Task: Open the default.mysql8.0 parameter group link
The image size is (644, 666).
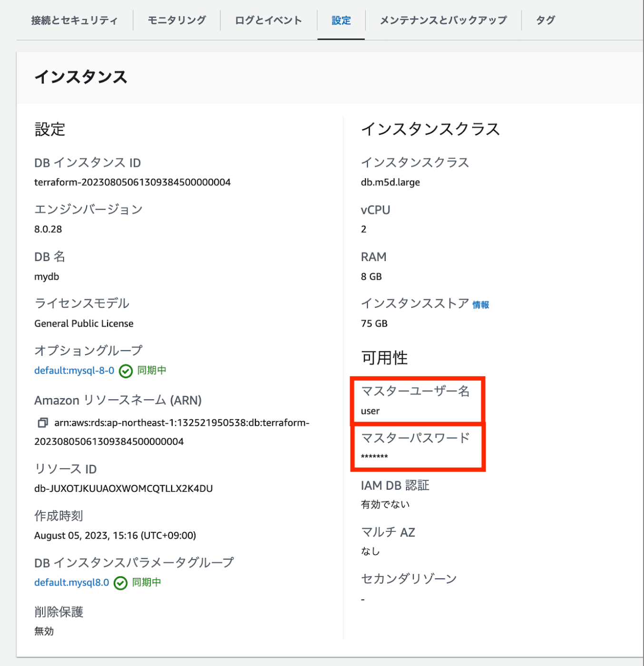Action: [x=72, y=582]
